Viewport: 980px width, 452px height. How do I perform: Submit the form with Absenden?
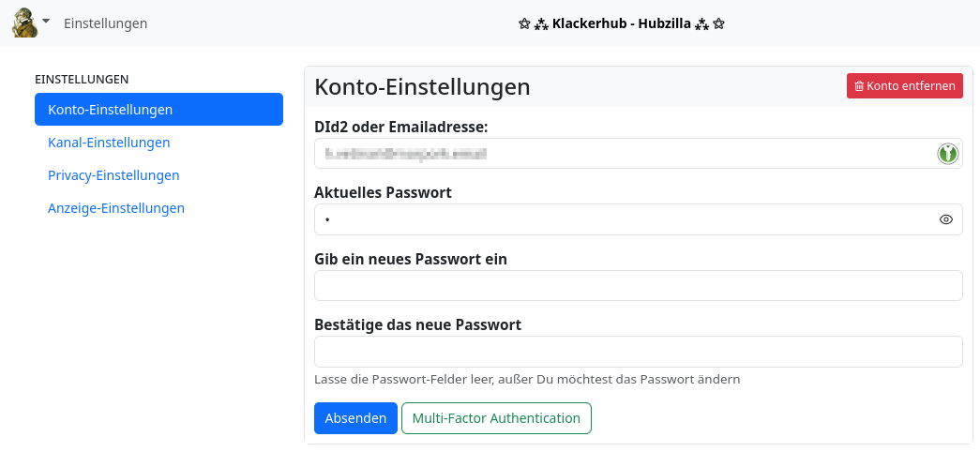point(355,418)
